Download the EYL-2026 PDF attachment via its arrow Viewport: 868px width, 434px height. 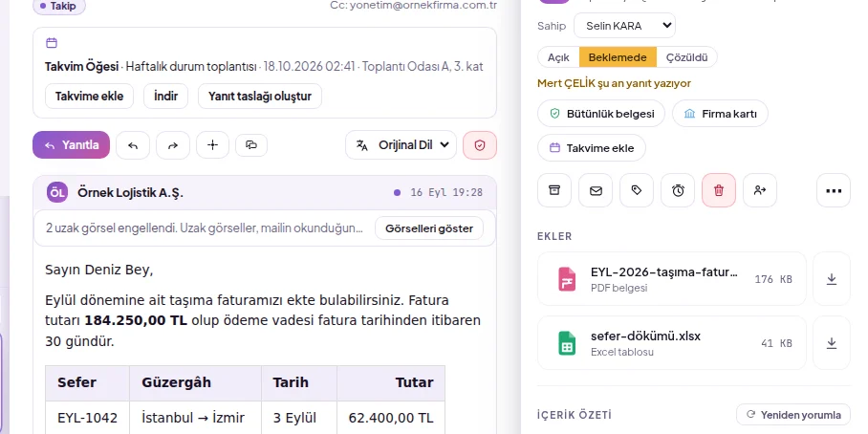pos(832,279)
